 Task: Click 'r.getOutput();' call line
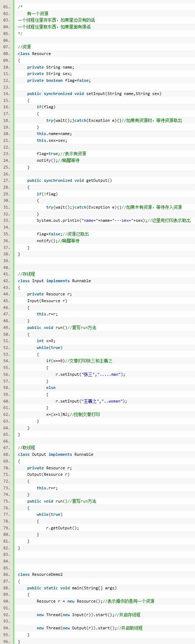coord(62,528)
